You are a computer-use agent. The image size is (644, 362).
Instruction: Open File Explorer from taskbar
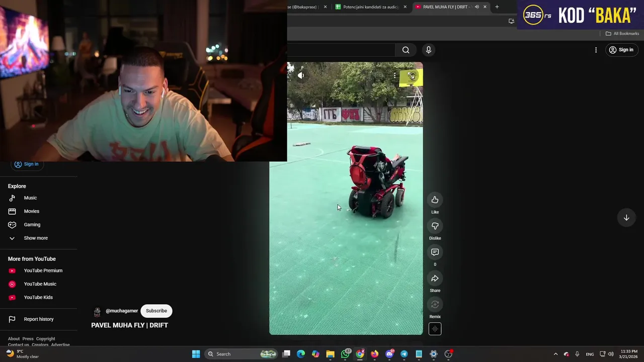[330, 354]
